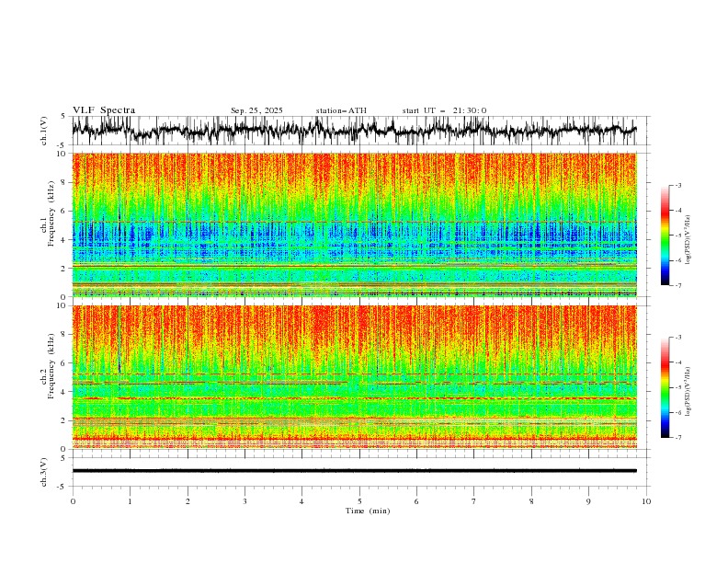Viewport: 728px width, 563px height.
Task: Click the "Time (min)" x-axis label
Action: (x=368, y=511)
